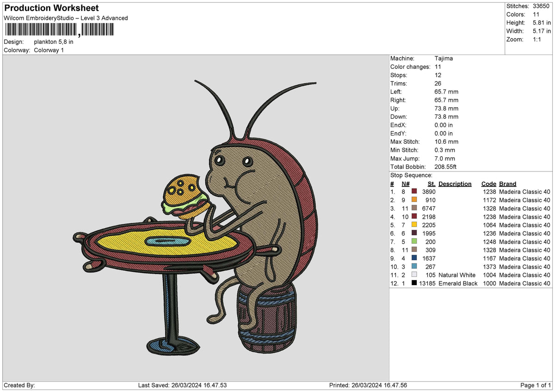This screenshot has width=555, height=392.
Task: Select stitch count 6747 in stop 3
Action: click(428, 208)
